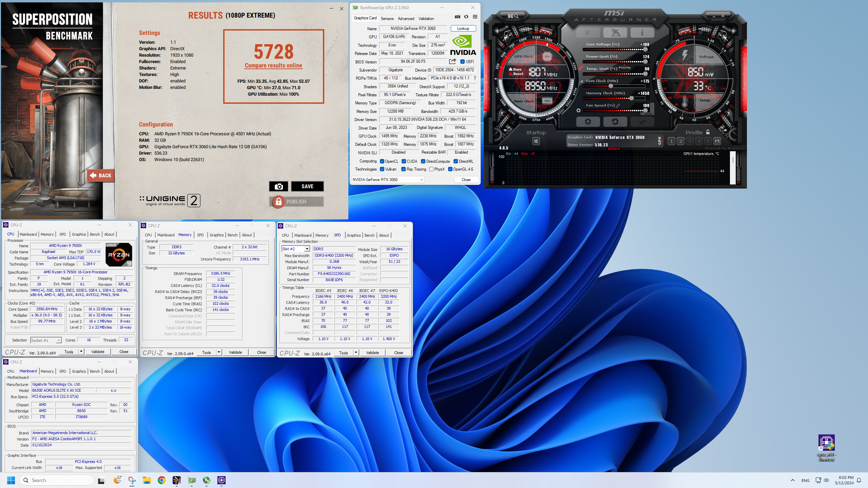Open fan speed settings gear icon

click(x=578, y=110)
